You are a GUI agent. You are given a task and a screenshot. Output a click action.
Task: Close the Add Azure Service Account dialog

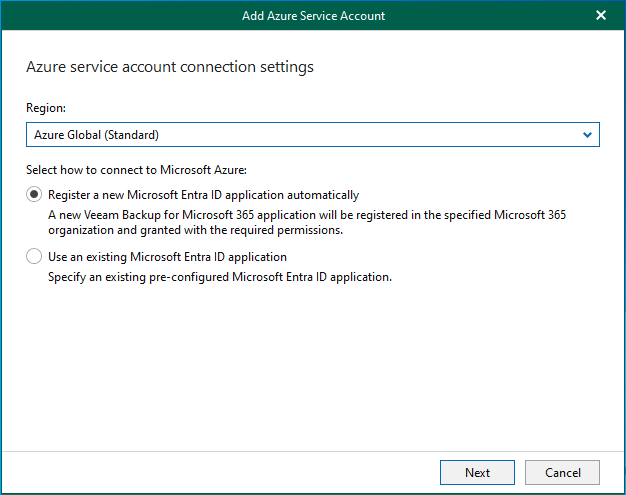601,15
